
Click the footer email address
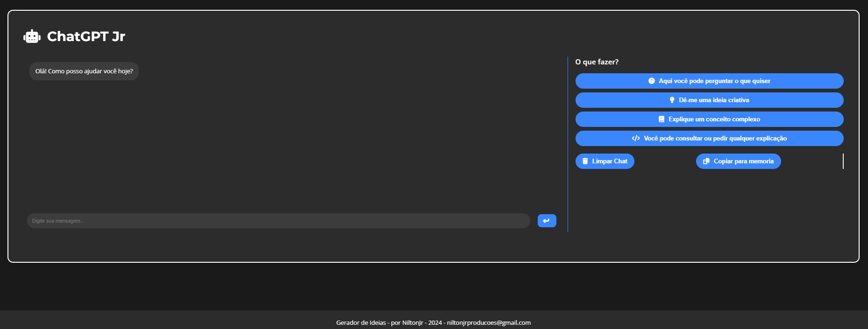(489, 322)
